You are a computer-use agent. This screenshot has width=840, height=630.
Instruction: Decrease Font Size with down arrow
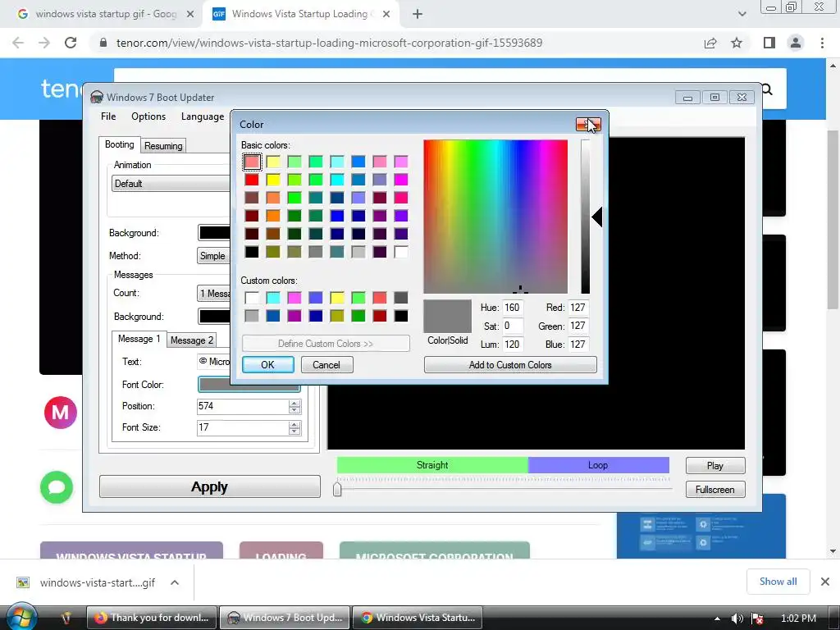point(294,431)
